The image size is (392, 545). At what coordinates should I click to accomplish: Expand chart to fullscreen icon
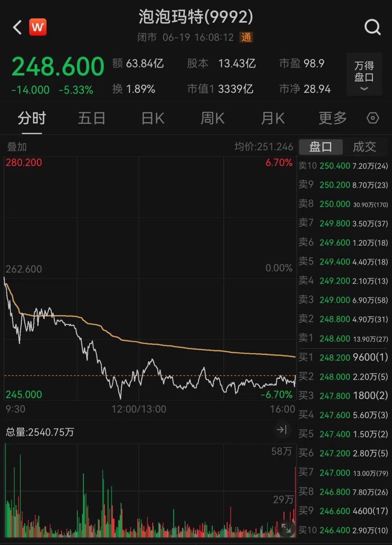pyautogui.click(x=286, y=528)
